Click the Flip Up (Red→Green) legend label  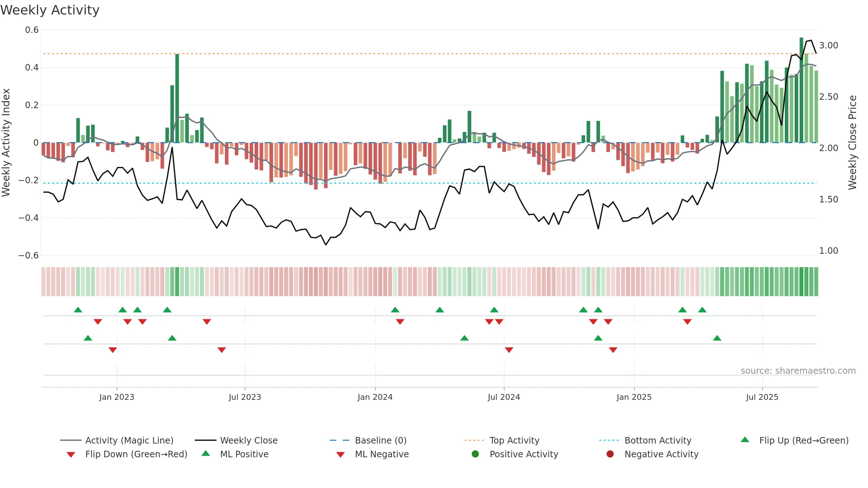(x=804, y=440)
